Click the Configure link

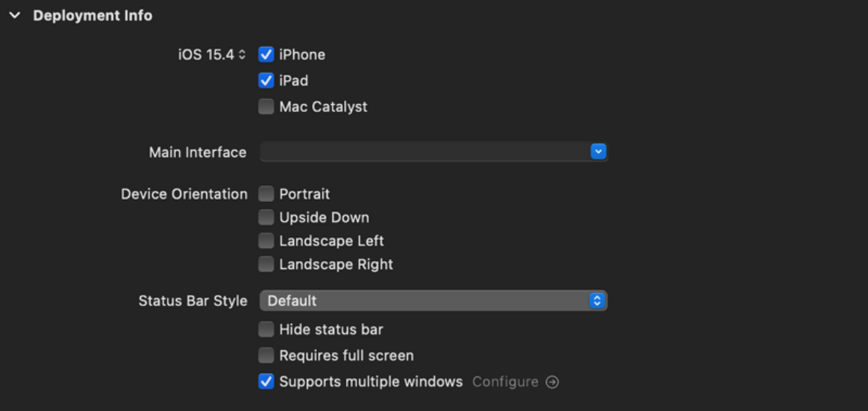[505, 382]
